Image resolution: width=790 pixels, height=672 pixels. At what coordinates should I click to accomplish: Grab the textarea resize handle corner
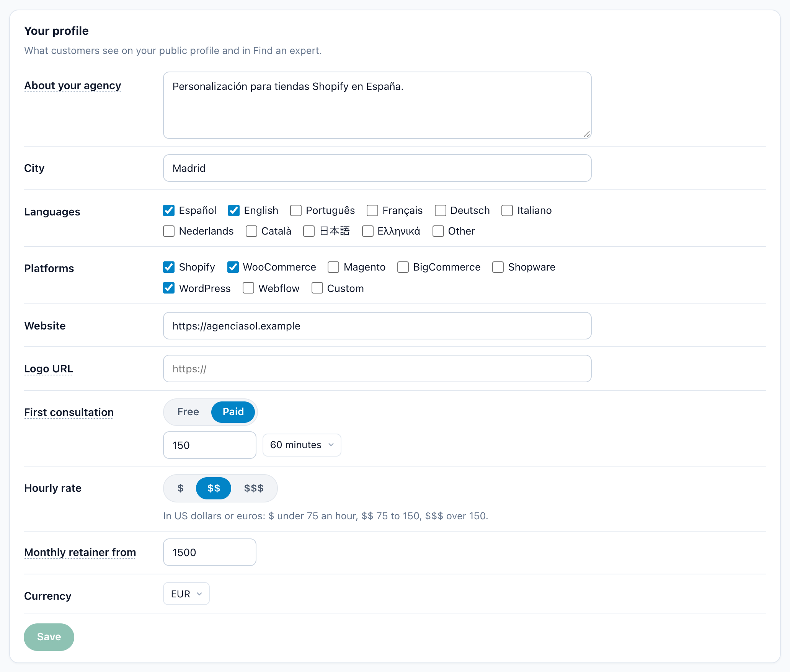coord(587,134)
